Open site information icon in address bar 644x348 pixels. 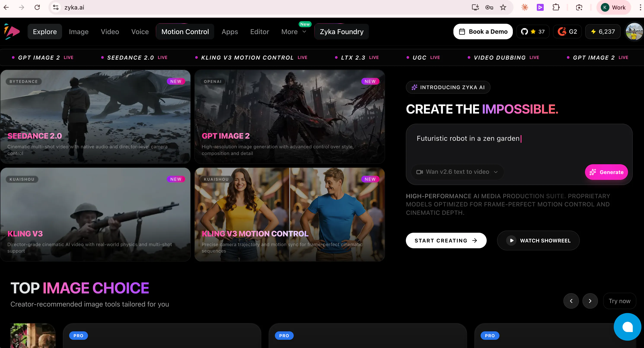click(x=56, y=8)
